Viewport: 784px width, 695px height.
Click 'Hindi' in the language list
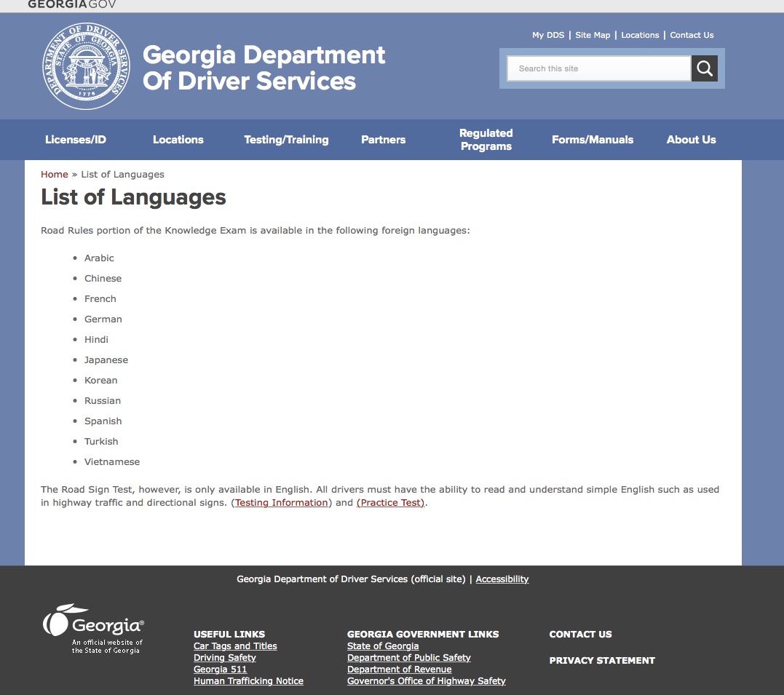96,340
